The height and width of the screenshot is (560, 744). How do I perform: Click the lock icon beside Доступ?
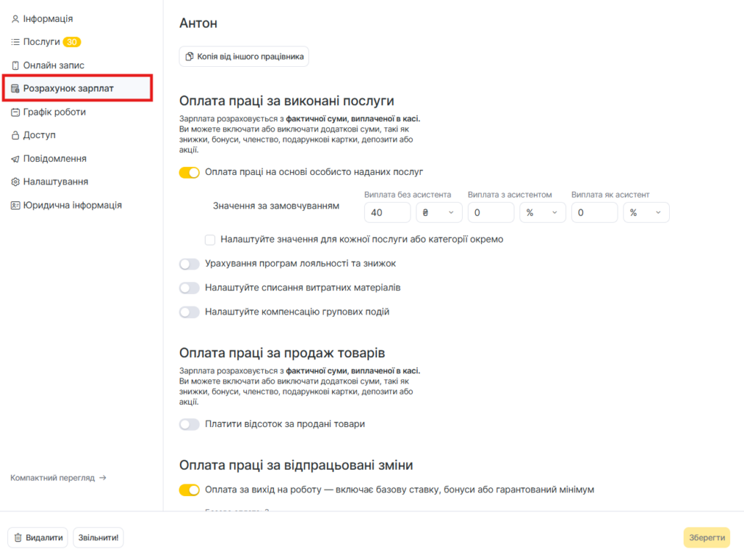coord(15,135)
